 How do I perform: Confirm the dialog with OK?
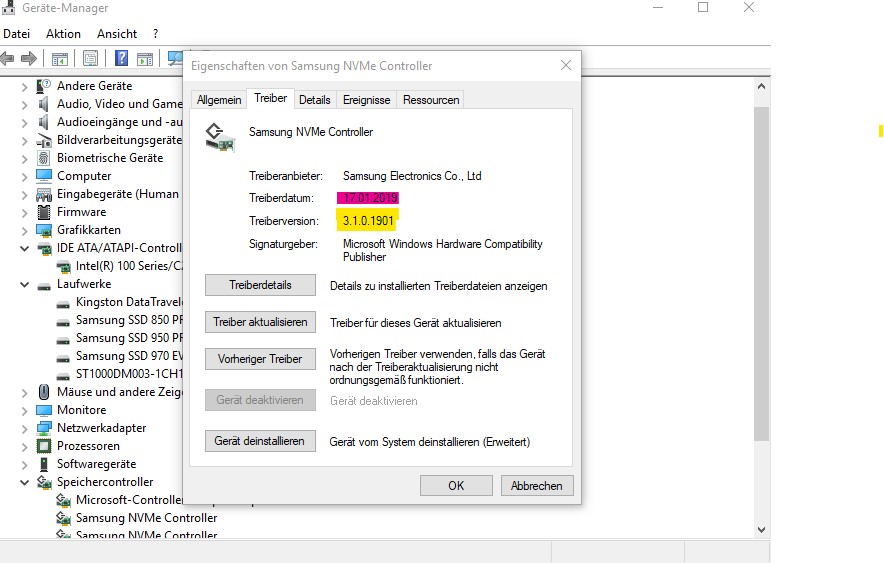click(456, 486)
